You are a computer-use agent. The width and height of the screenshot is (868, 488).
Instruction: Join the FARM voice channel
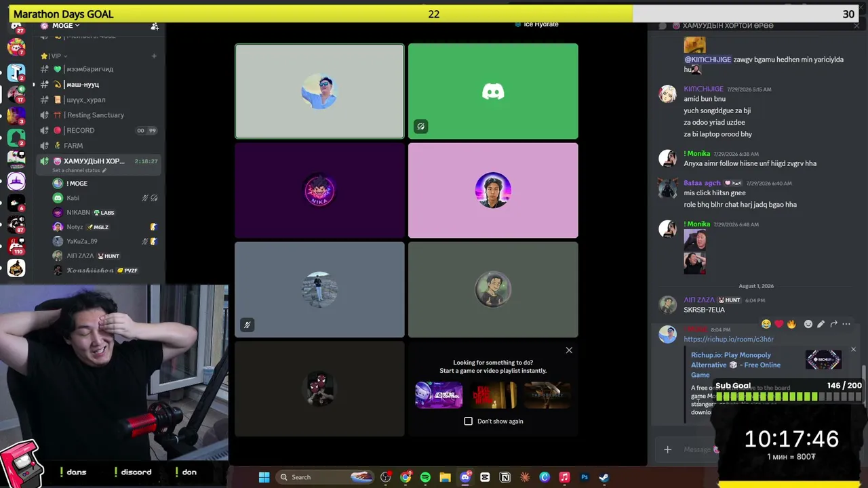pyautogui.click(x=98, y=146)
